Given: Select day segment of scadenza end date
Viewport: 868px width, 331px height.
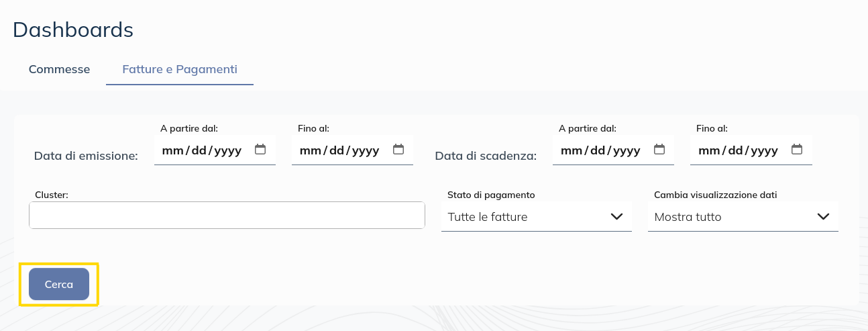Looking at the screenshot, I should [735, 150].
